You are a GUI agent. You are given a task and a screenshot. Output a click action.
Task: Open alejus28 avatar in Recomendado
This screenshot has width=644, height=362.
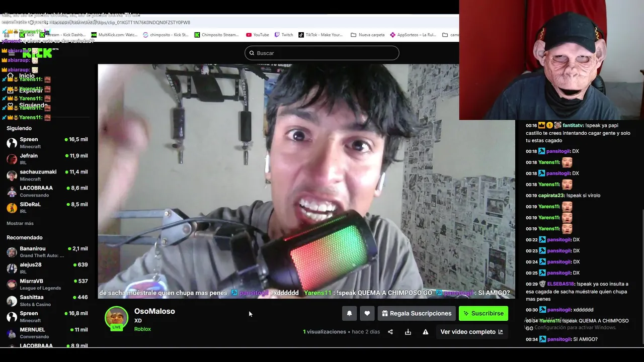12,268
